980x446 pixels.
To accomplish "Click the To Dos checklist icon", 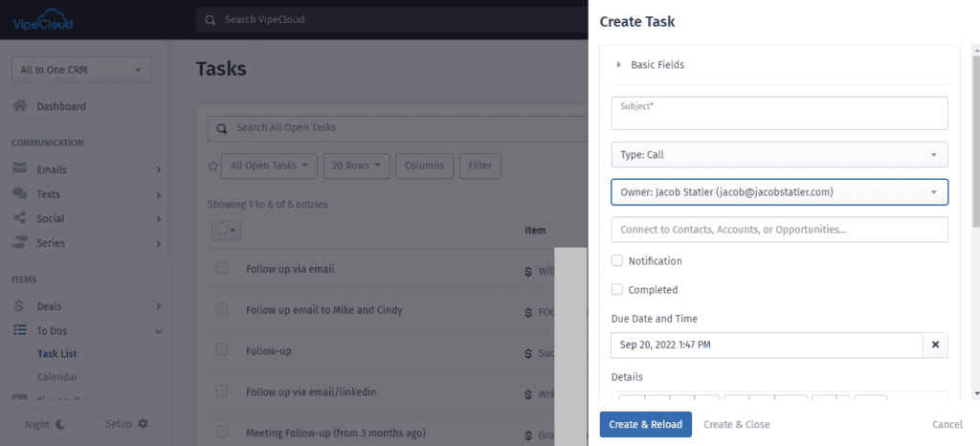I will [x=20, y=330].
